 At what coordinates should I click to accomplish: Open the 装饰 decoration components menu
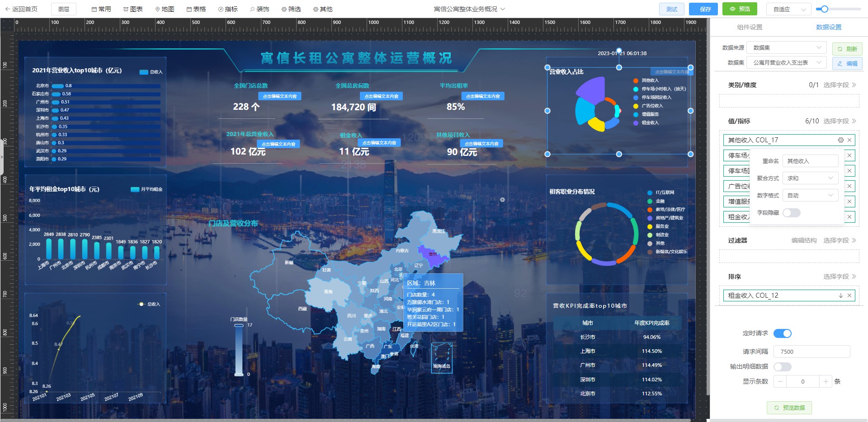pyautogui.click(x=259, y=9)
